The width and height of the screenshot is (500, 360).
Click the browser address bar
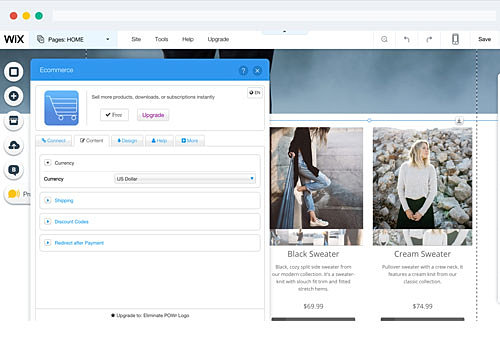pyautogui.click(x=275, y=15)
